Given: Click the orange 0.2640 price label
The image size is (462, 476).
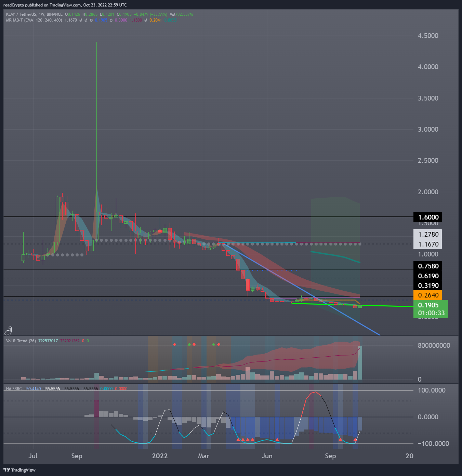Looking at the screenshot, I should tap(428, 295).
